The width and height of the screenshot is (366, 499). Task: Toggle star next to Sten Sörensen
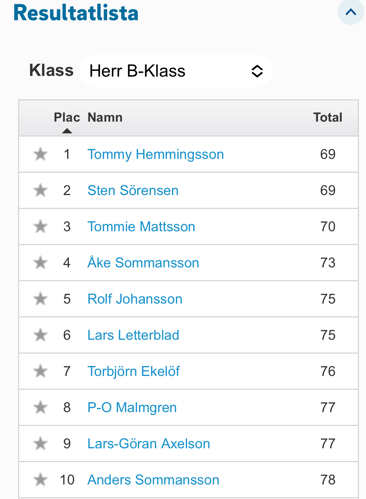point(40,190)
